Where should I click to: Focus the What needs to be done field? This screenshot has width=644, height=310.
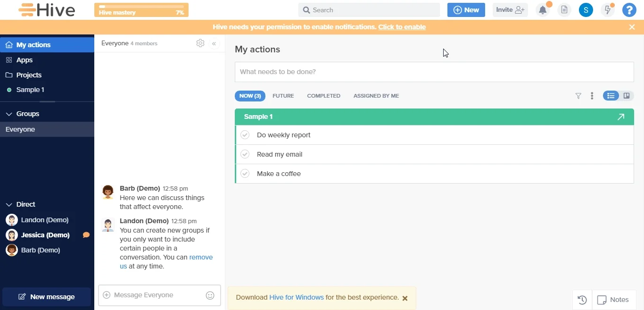click(434, 72)
